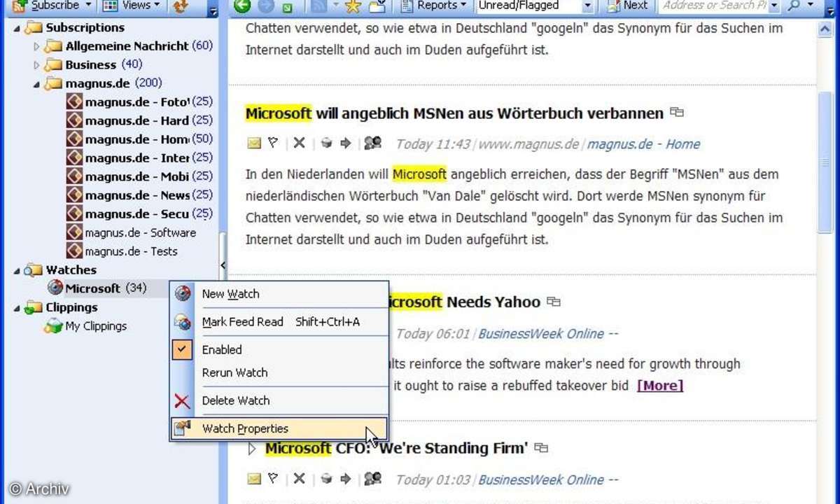840x504 pixels.
Task: Click the people icon under 'We're Standing Firm'
Action: [372, 479]
